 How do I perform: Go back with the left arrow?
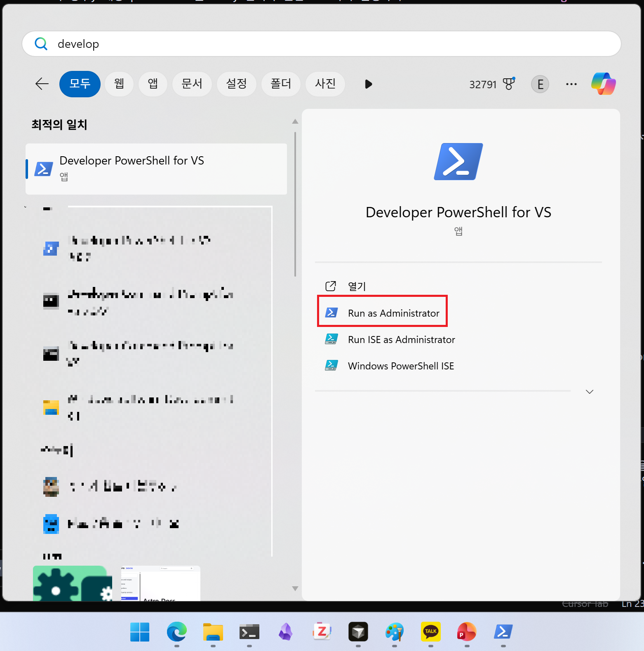point(42,84)
